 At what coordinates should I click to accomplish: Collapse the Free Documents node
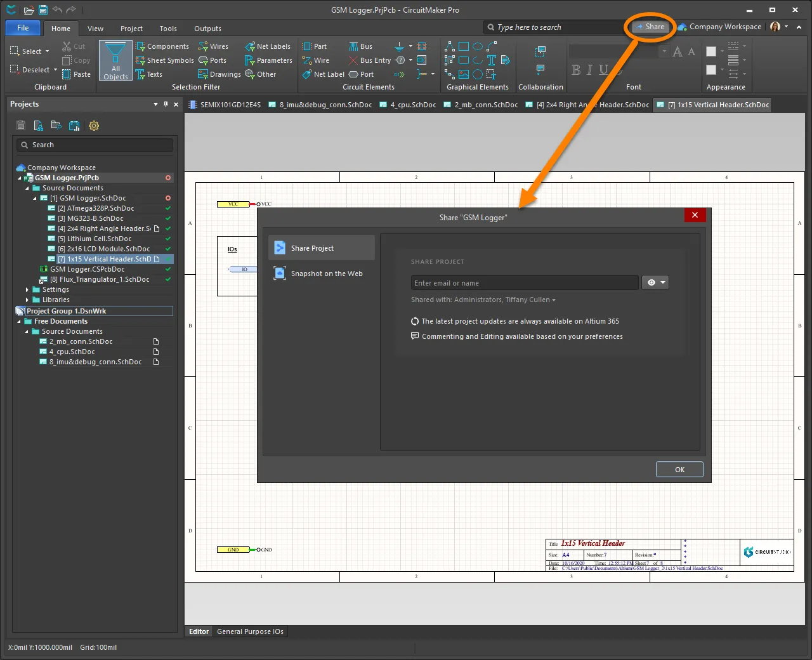(20, 322)
